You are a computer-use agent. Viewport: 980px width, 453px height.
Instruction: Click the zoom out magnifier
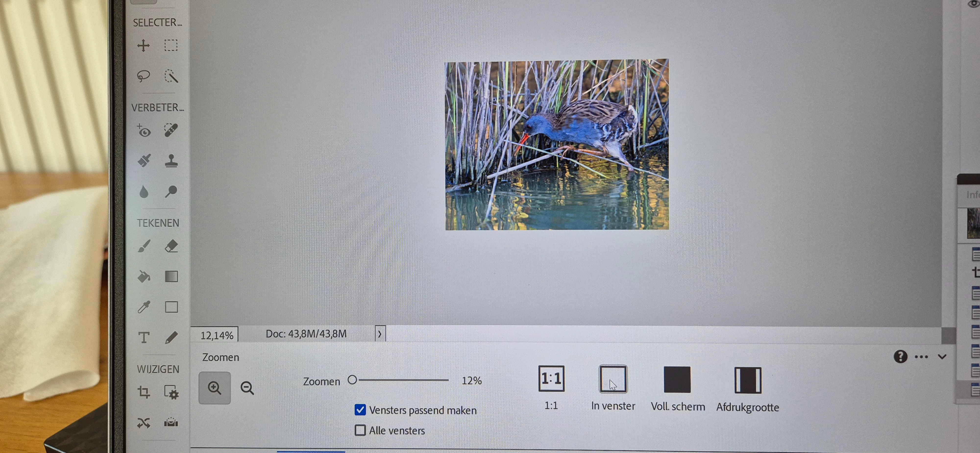247,388
